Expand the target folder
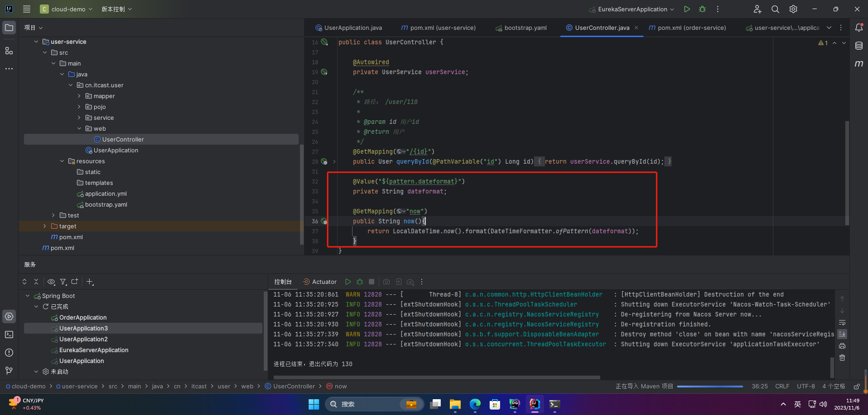The image size is (868, 415). 44,226
